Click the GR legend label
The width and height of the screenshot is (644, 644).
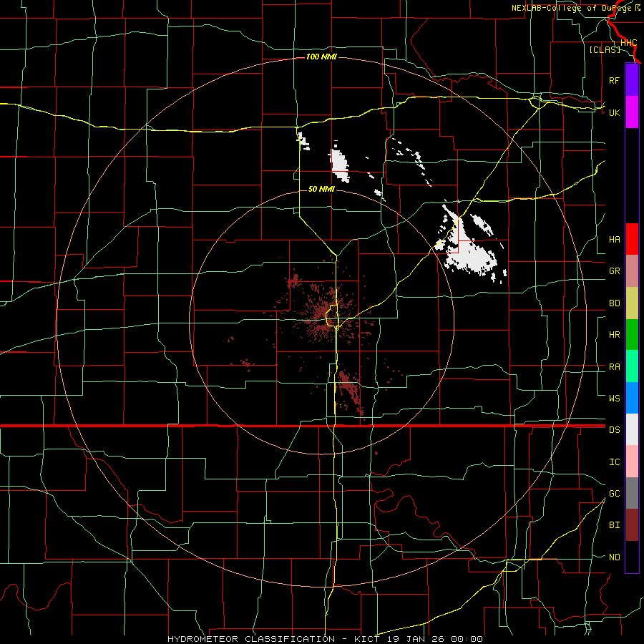pos(614,271)
